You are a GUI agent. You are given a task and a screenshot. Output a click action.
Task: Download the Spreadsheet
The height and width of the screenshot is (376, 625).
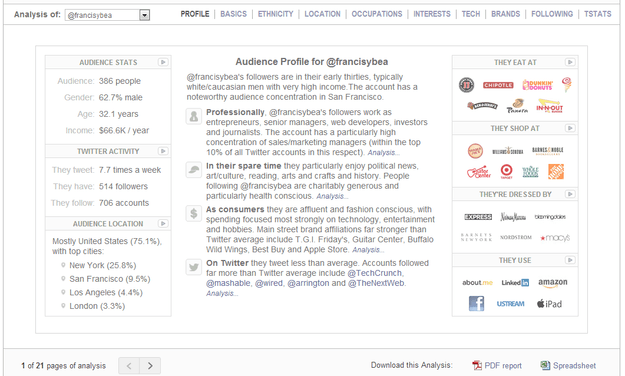pos(568,365)
